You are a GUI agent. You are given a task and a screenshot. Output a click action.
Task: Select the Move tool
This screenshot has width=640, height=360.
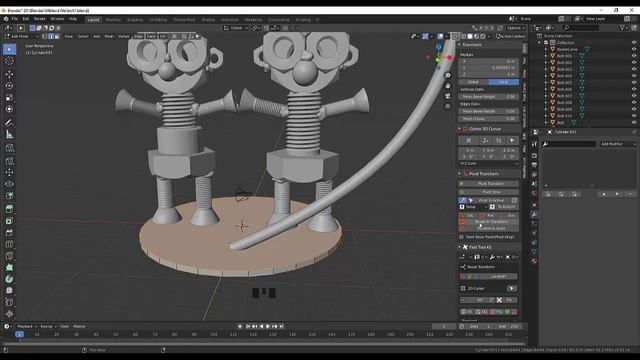click(x=9, y=74)
